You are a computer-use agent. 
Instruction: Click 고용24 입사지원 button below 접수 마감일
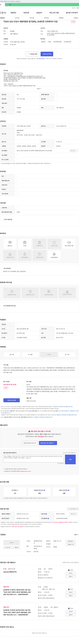[x=11, y=400]
